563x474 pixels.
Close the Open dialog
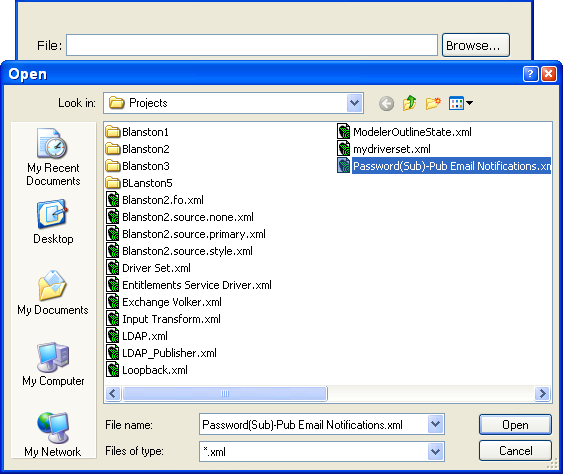pos(549,74)
